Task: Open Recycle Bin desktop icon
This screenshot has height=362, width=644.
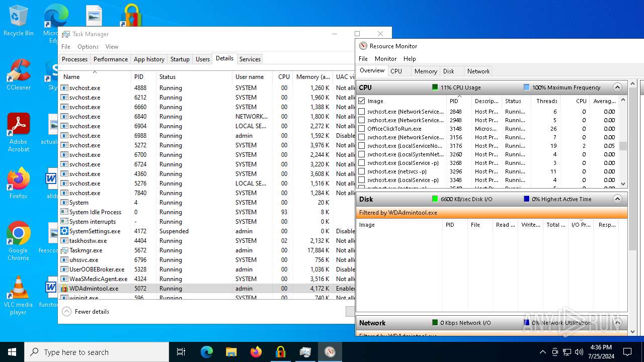Action: point(18,21)
